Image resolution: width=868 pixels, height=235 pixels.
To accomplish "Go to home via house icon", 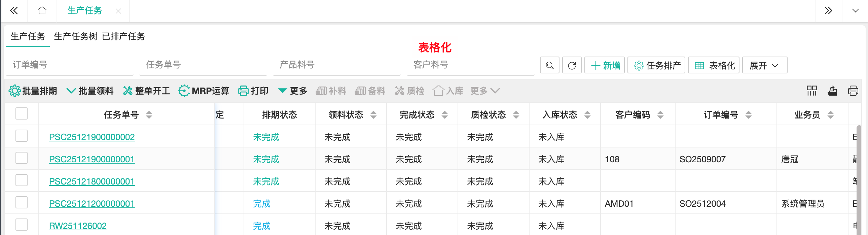I will coord(42,11).
